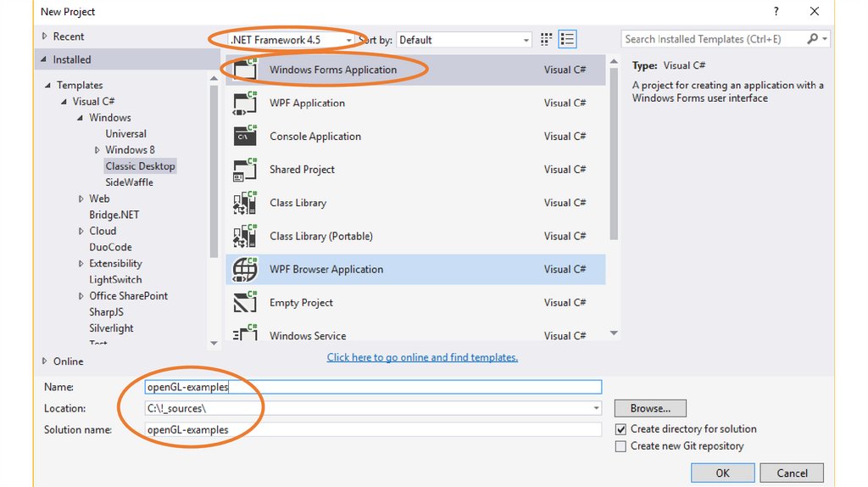Open the search options dropdown arrow
This screenshot has width=868, height=487.
pos(825,39)
